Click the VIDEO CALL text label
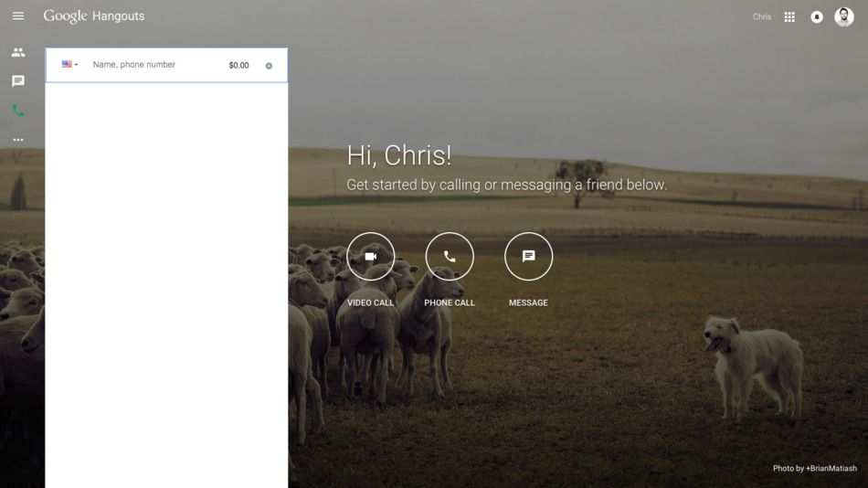The height and width of the screenshot is (488, 868). tap(370, 302)
